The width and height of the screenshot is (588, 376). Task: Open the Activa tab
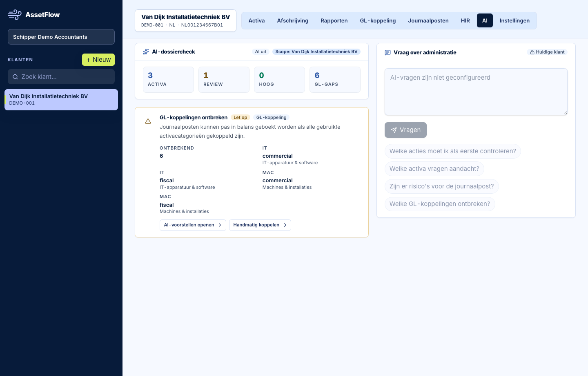(256, 21)
